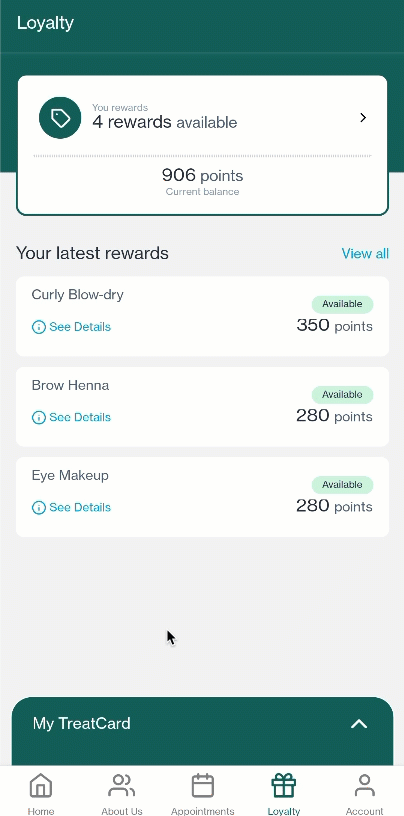Screen dimensions: 404x816
Task: Expand My TreatCard with the up chevron
Action: click(x=359, y=723)
